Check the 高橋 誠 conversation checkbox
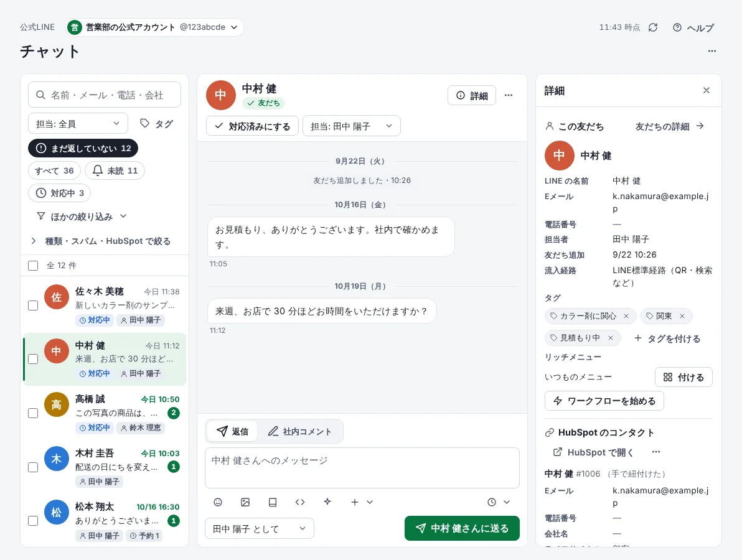Viewport: 742px width, 560px height. point(33,413)
